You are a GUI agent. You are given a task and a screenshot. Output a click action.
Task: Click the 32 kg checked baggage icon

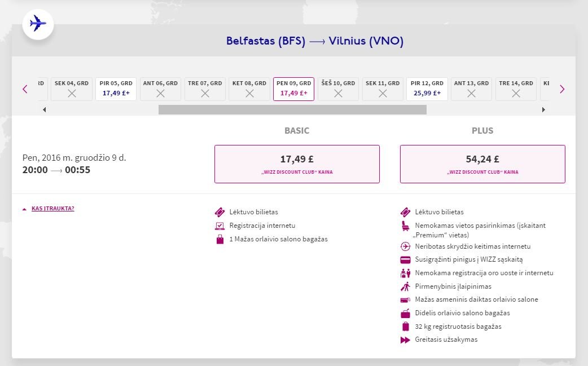click(405, 327)
